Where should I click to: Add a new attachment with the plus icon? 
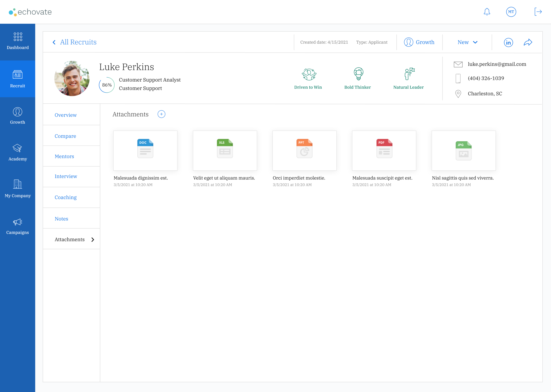[x=161, y=114]
